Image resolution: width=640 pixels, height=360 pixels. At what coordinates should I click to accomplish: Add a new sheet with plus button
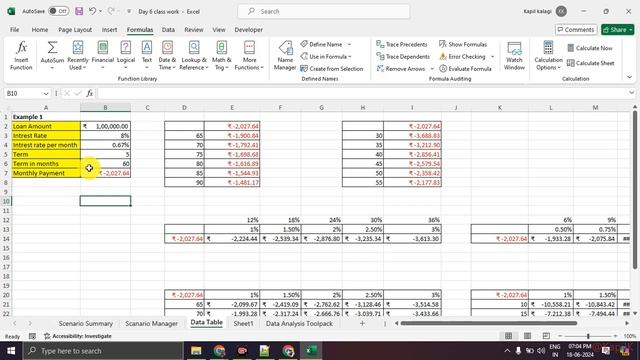pyautogui.click(x=362, y=323)
